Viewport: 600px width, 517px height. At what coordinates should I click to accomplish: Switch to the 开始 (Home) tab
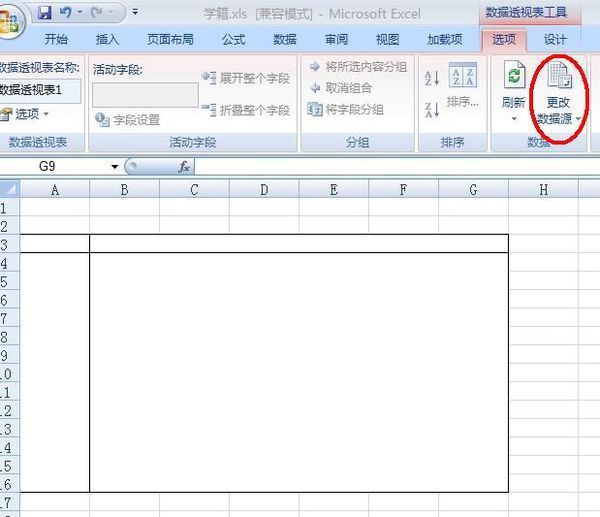[56, 39]
